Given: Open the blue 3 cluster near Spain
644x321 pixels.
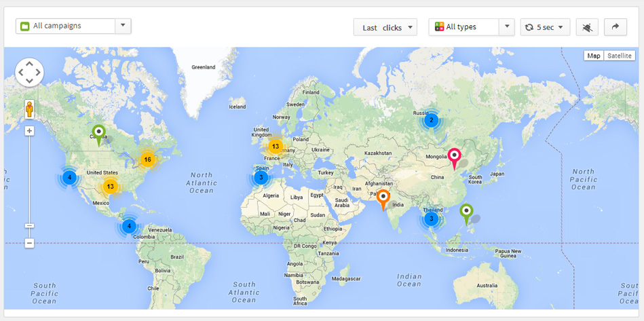Looking at the screenshot, I should [x=261, y=178].
